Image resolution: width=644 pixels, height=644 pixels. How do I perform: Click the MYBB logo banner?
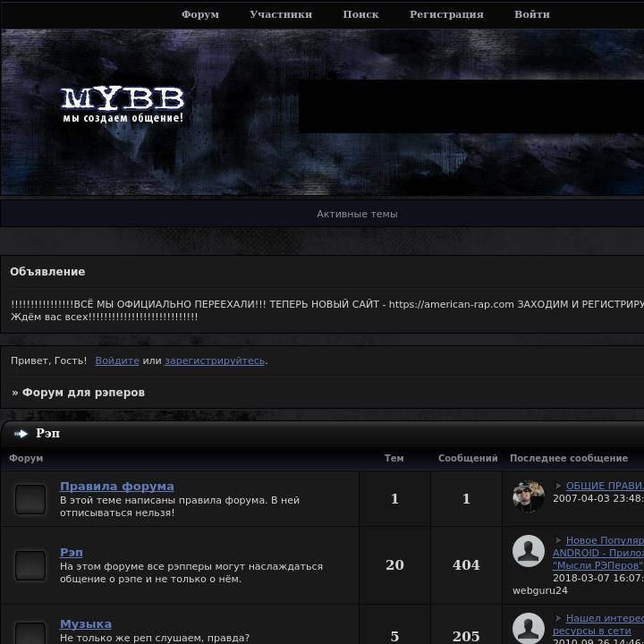(x=123, y=104)
